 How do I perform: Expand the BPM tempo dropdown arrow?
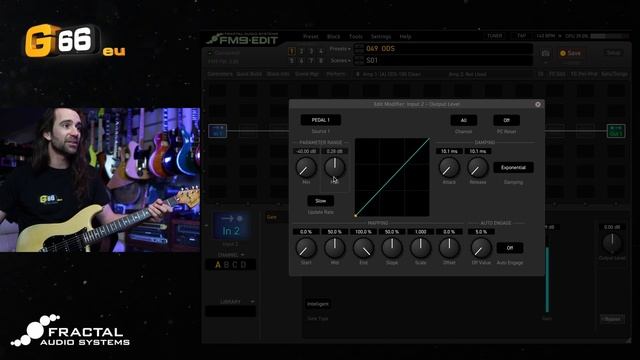point(560,36)
